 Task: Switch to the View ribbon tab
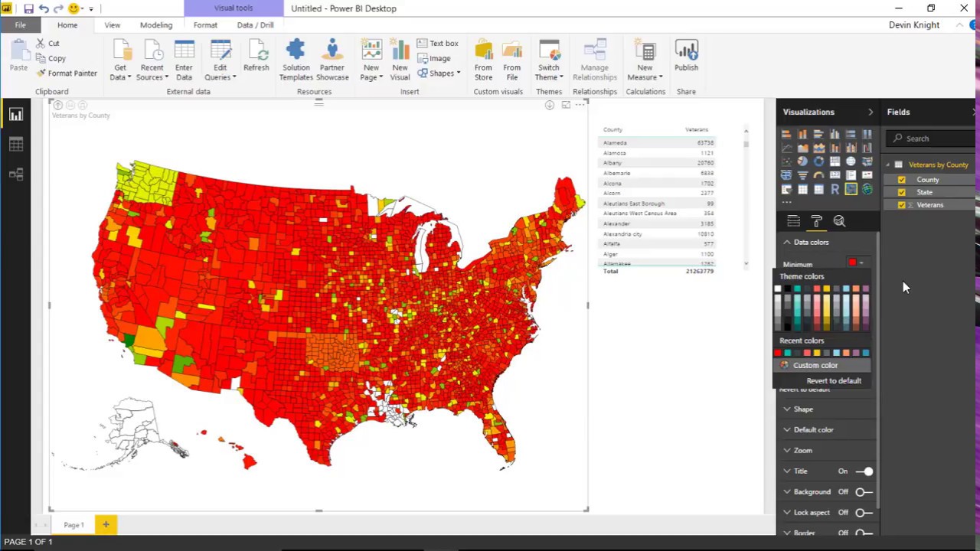pos(112,25)
